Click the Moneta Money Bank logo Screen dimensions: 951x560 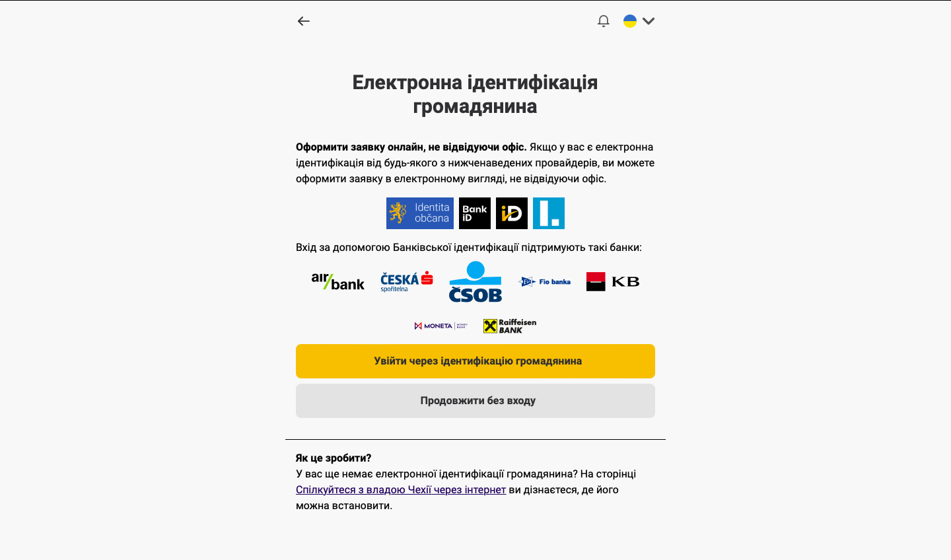[x=441, y=326]
